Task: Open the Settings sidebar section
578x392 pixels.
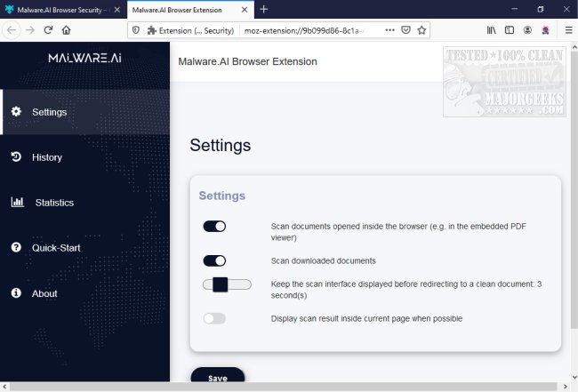Action: 84,112
